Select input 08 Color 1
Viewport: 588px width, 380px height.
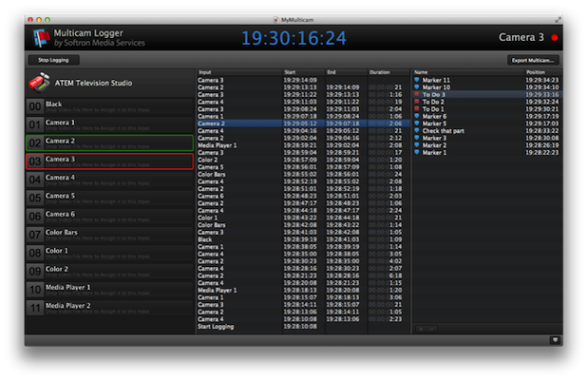pyautogui.click(x=109, y=254)
